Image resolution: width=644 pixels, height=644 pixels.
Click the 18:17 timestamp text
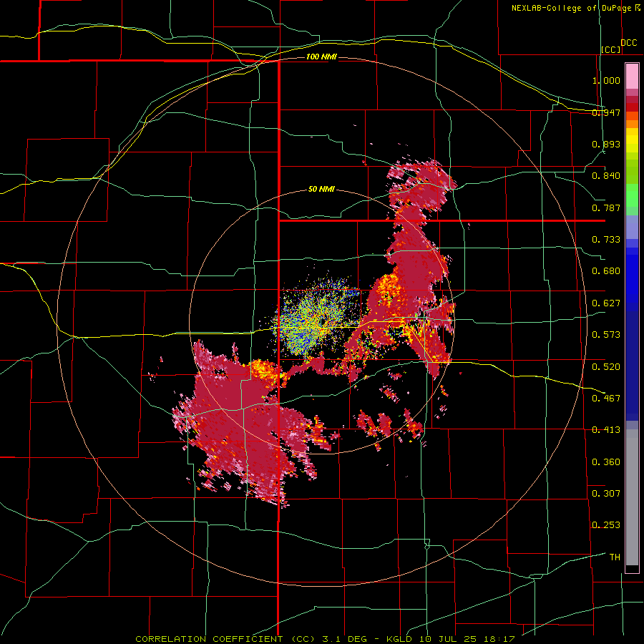coord(498,639)
